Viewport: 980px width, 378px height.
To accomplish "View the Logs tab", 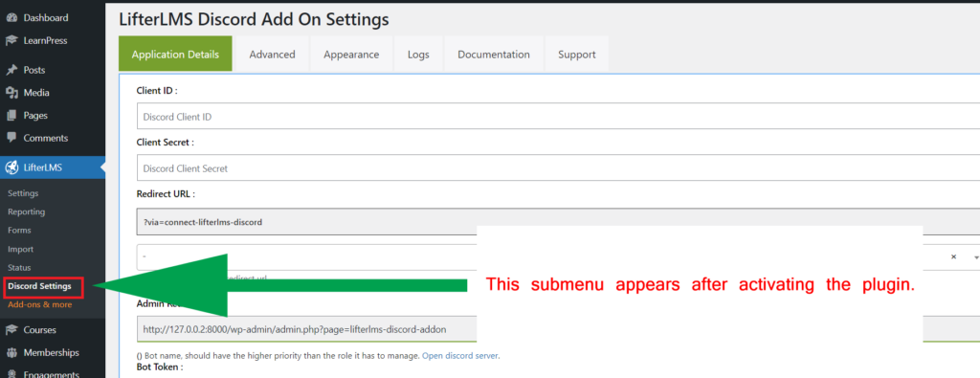I will pos(418,55).
